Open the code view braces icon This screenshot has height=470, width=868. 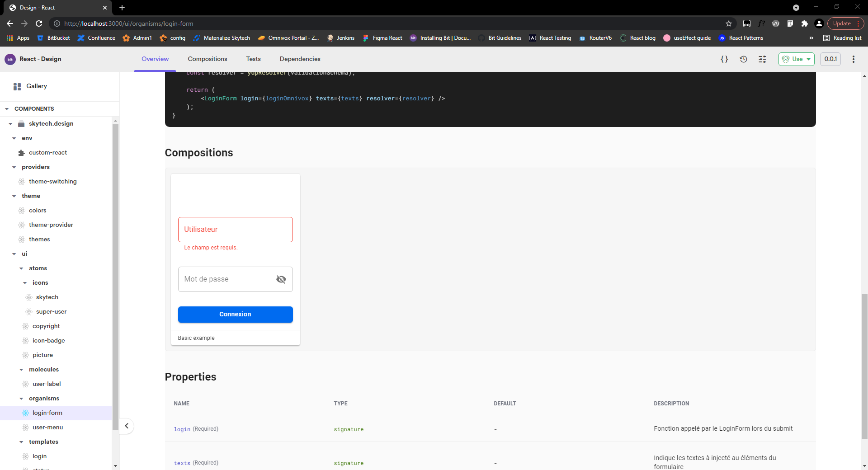pos(724,59)
